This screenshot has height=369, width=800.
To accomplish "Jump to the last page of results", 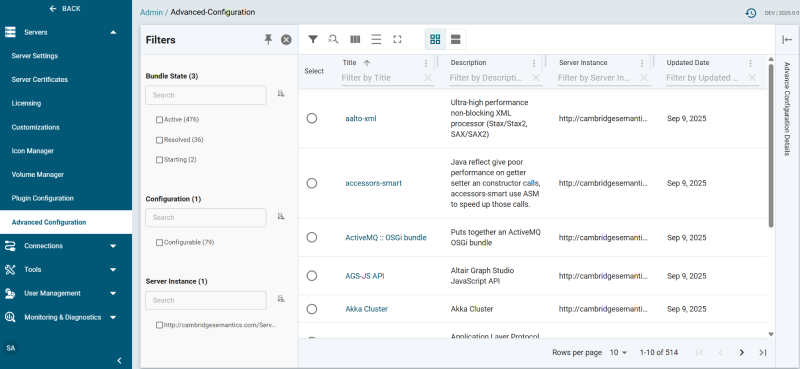I will 763,353.
